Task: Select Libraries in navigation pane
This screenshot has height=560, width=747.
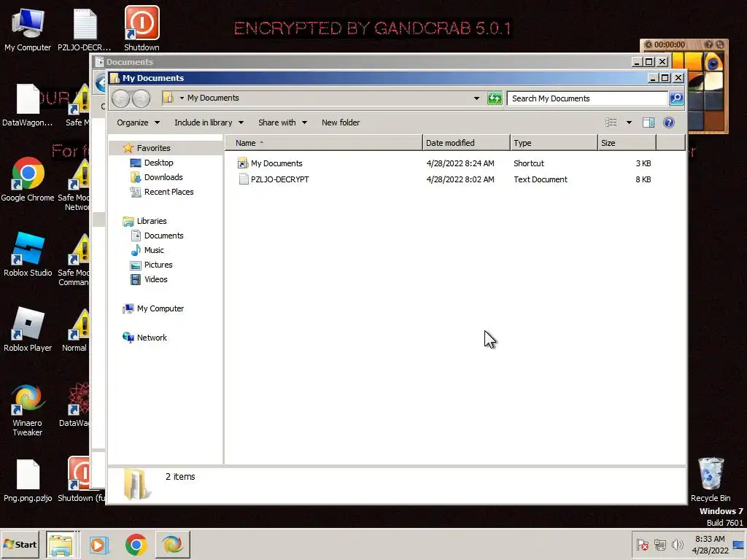Action: click(x=152, y=221)
